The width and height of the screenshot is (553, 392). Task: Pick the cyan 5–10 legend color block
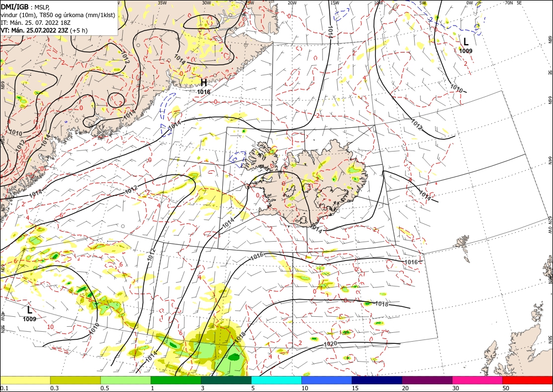pos(276,380)
